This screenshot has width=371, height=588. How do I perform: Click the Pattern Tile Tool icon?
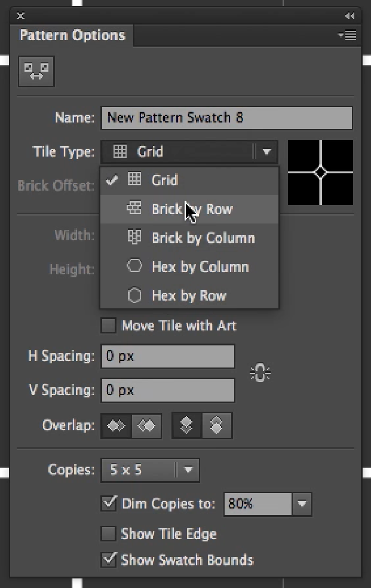(36, 72)
